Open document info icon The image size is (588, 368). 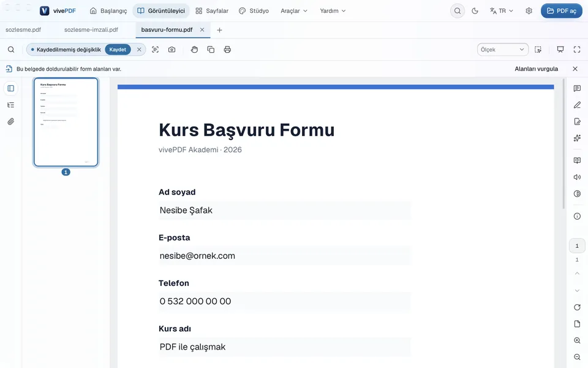click(577, 216)
